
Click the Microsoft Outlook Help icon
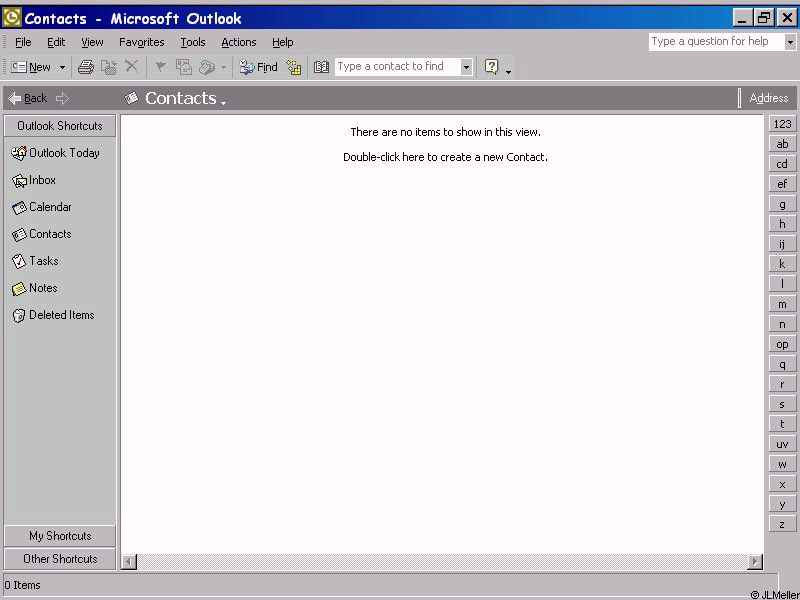coord(491,66)
